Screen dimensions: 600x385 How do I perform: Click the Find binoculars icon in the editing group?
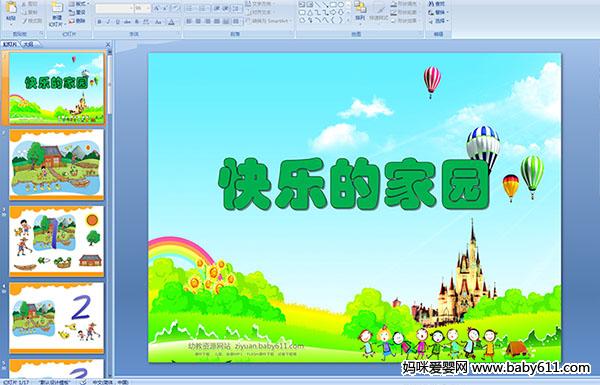(431, 4)
